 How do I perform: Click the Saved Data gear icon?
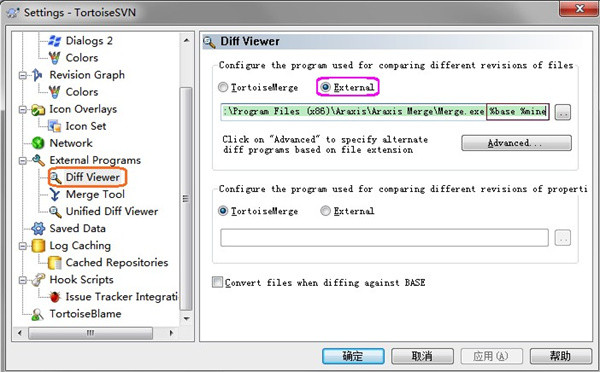[x=38, y=228]
